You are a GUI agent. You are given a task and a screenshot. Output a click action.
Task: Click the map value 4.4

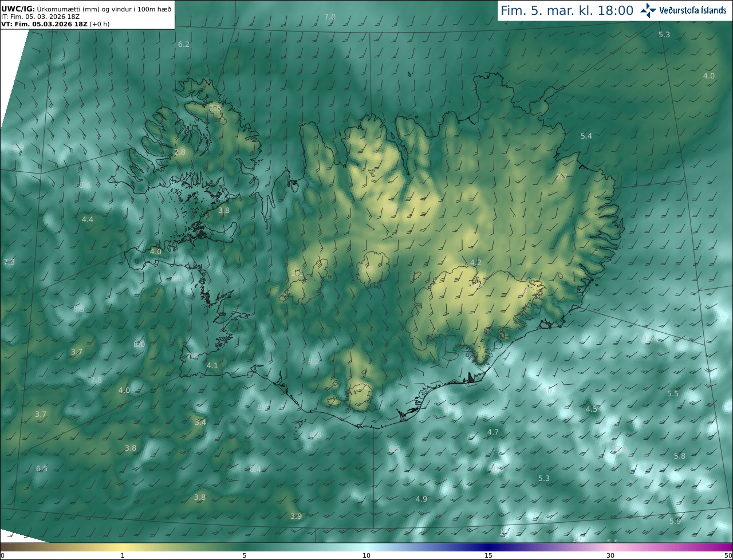pyautogui.click(x=88, y=219)
